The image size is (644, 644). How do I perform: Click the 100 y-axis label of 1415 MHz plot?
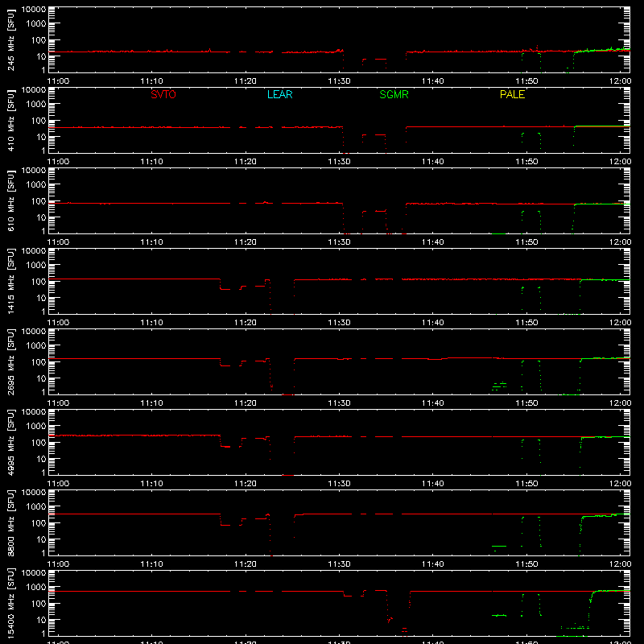pos(39,282)
